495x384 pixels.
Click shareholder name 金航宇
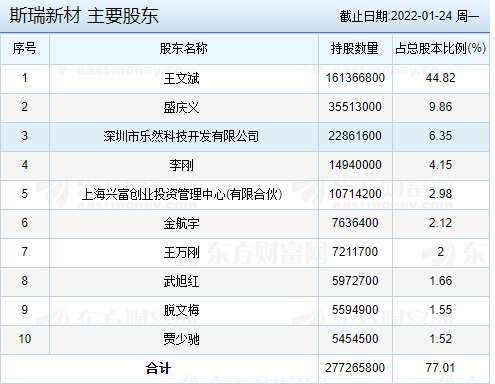(x=181, y=223)
